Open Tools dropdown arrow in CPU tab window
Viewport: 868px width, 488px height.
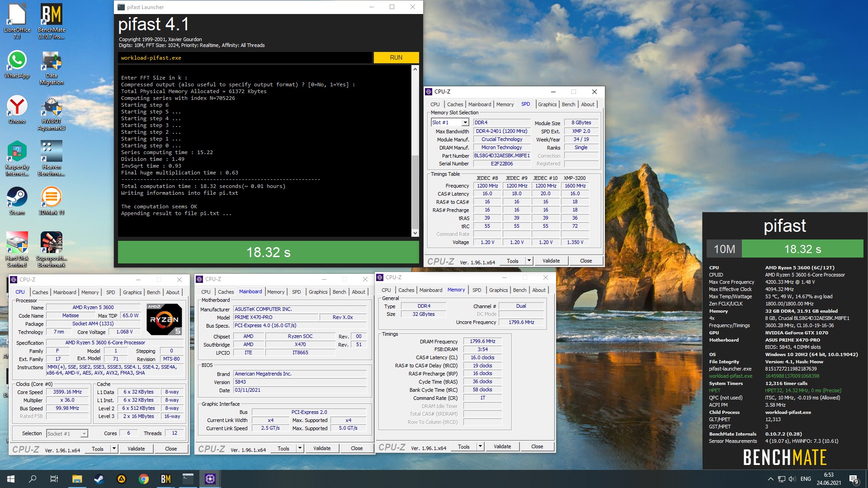point(114,449)
